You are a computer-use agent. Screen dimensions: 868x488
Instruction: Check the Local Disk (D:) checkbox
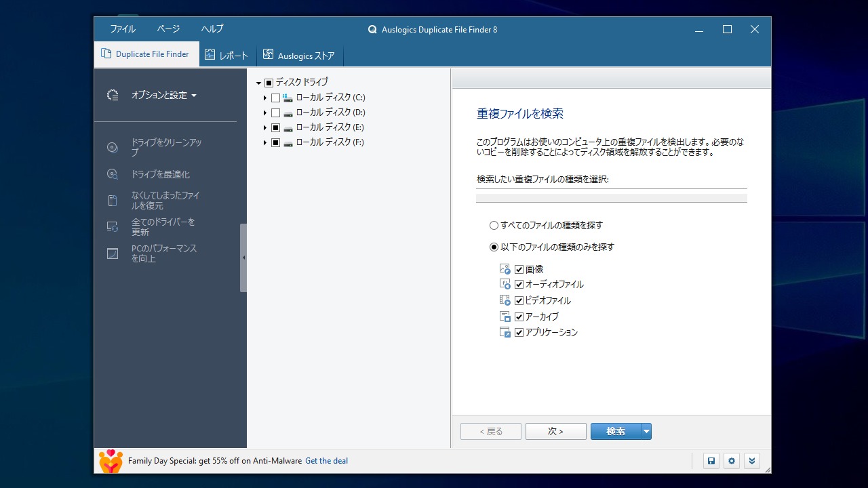[x=275, y=113]
